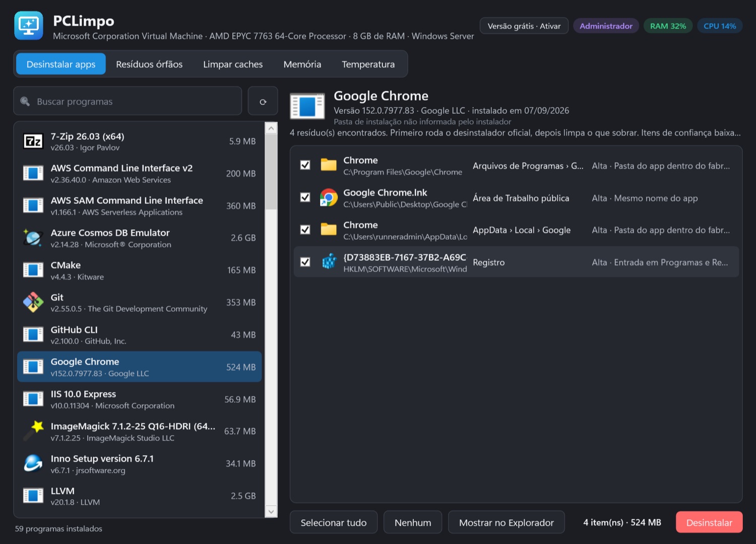Click the AppData Chrome folder icon
Image resolution: width=756 pixels, height=544 pixels.
329,230
